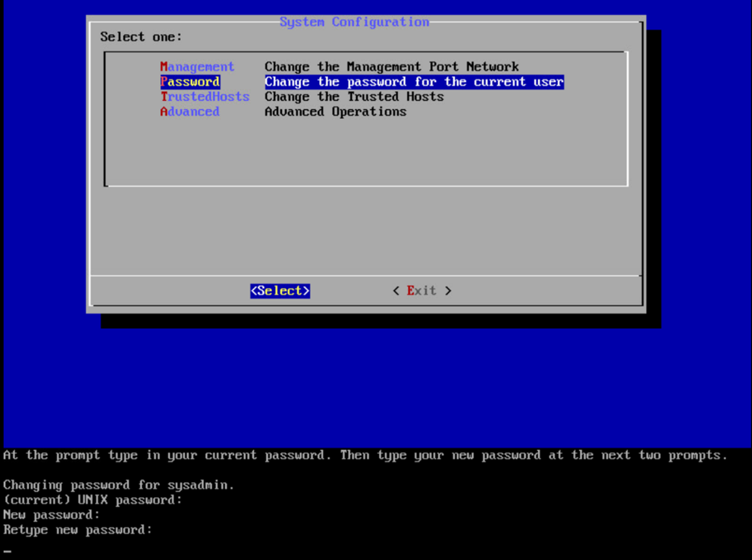Click 'Change the Management Port Network' description
This screenshot has height=560, width=752.
[x=391, y=67]
